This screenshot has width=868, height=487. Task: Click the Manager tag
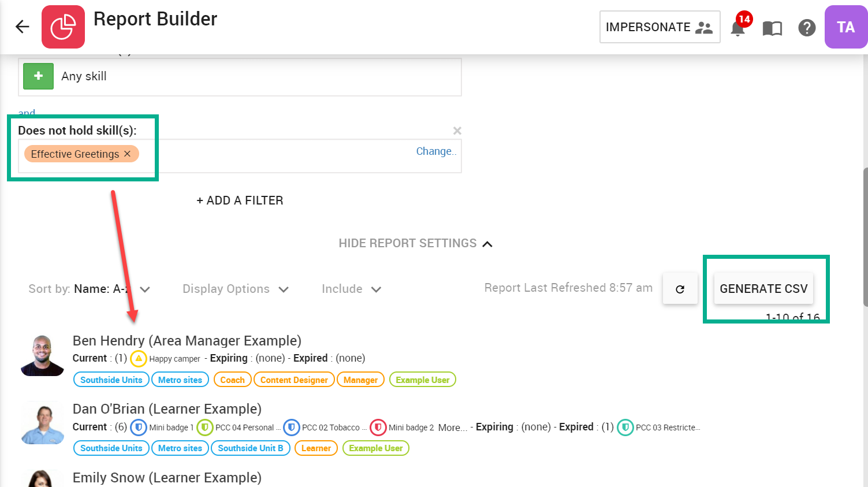360,380
